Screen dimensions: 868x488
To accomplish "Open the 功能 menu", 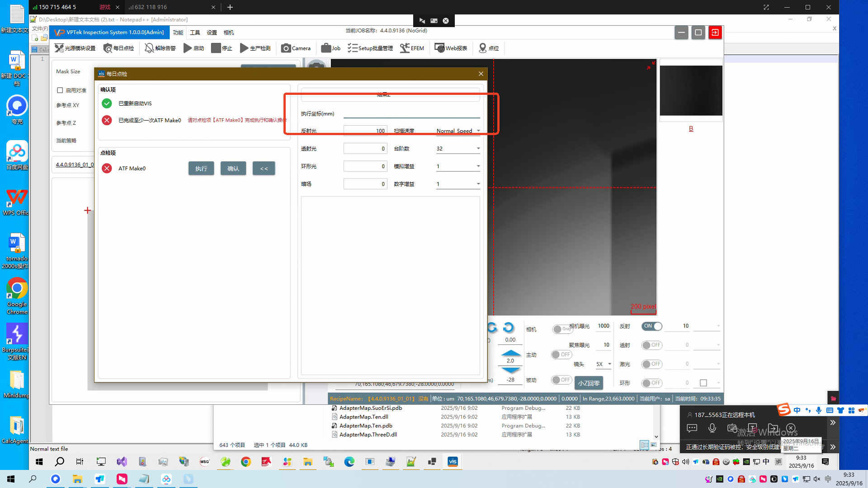I will click(178, 33).
